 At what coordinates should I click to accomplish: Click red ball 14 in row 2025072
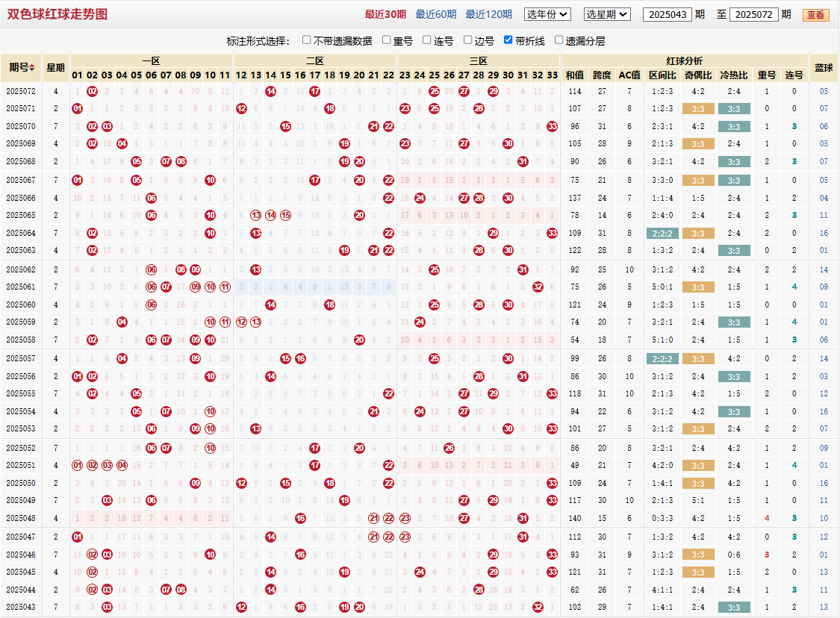[270, 92]
